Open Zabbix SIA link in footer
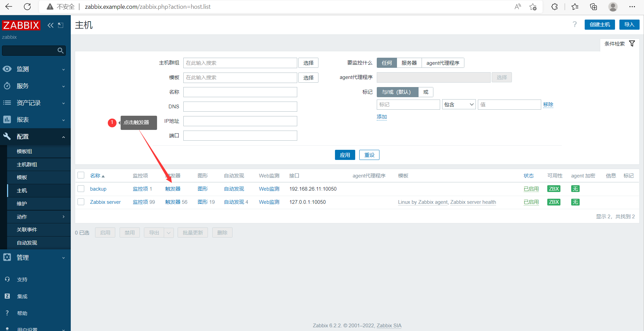Image resolution: width=644 pixels, height=331 pixels. pyautogui.click(x=389, y=326)
